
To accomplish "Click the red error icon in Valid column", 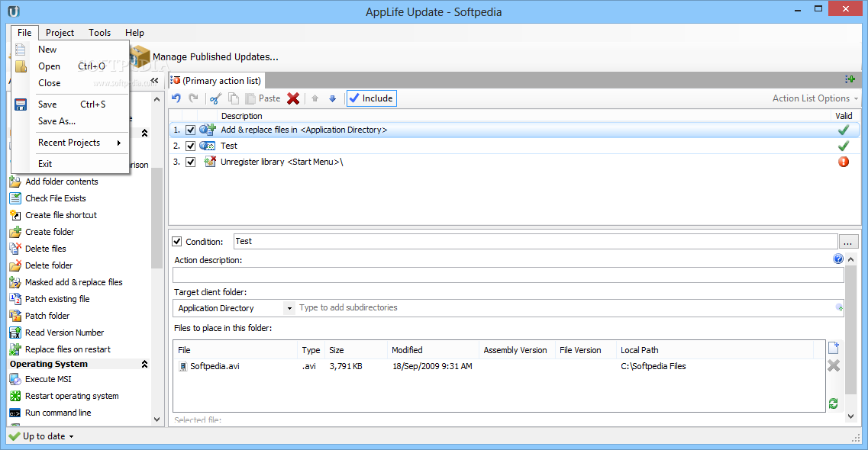I will coord(843,162).
